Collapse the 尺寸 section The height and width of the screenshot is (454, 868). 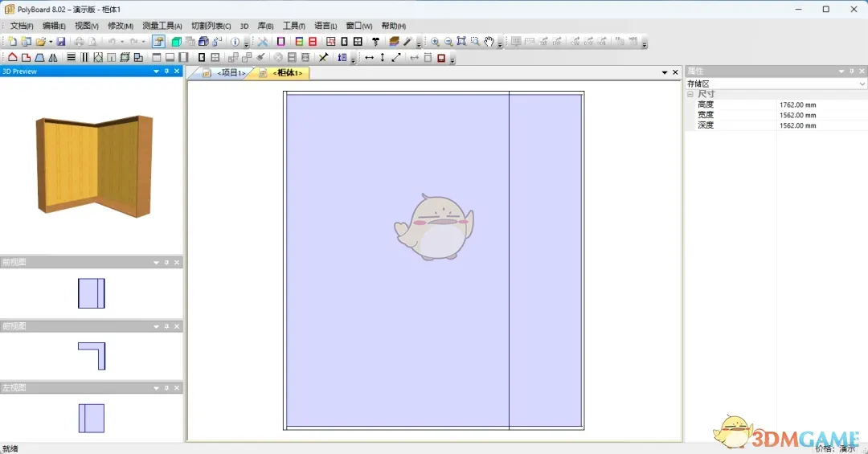[690, 94]
